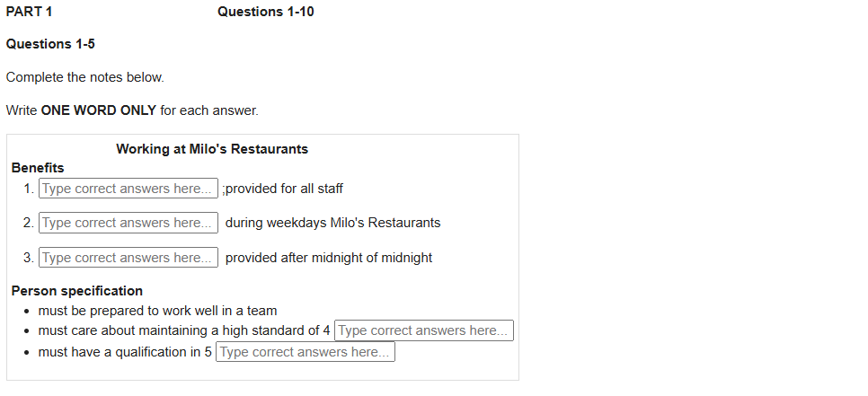Click the "work well in a team" bullet
The image size is (868, 396).
tap(157, 311)
